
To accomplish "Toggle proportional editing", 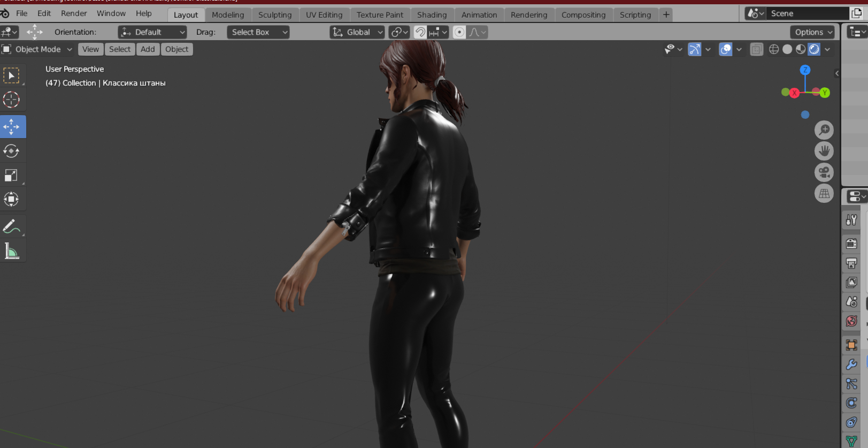I will coord(459,32).
